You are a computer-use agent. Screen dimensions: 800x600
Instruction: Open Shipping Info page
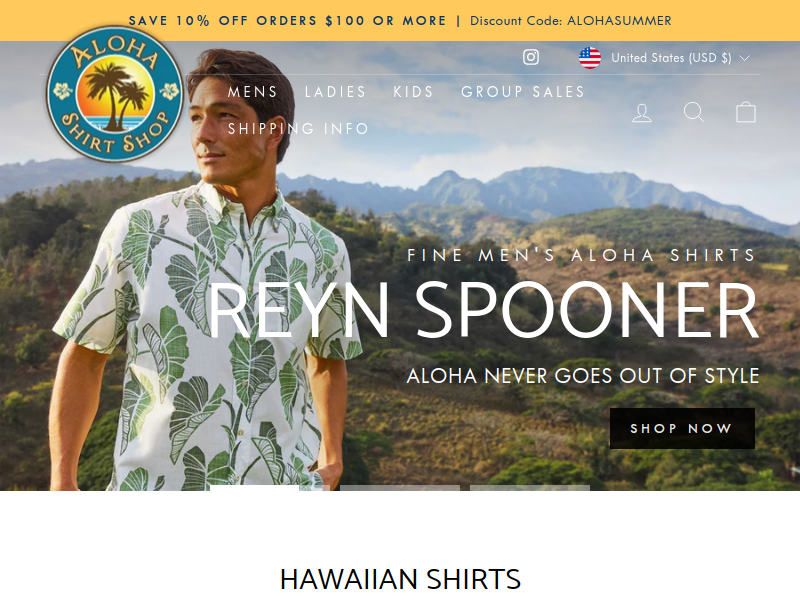tap(298, 129)
